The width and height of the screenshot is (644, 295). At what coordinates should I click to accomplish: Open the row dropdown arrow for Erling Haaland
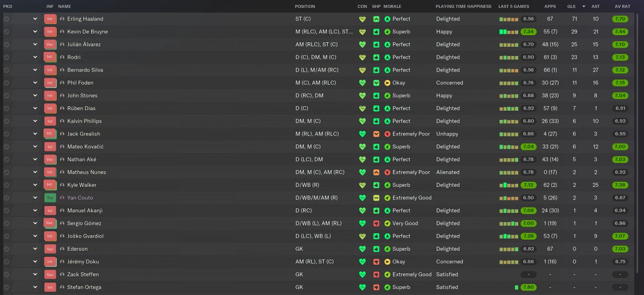35,19
